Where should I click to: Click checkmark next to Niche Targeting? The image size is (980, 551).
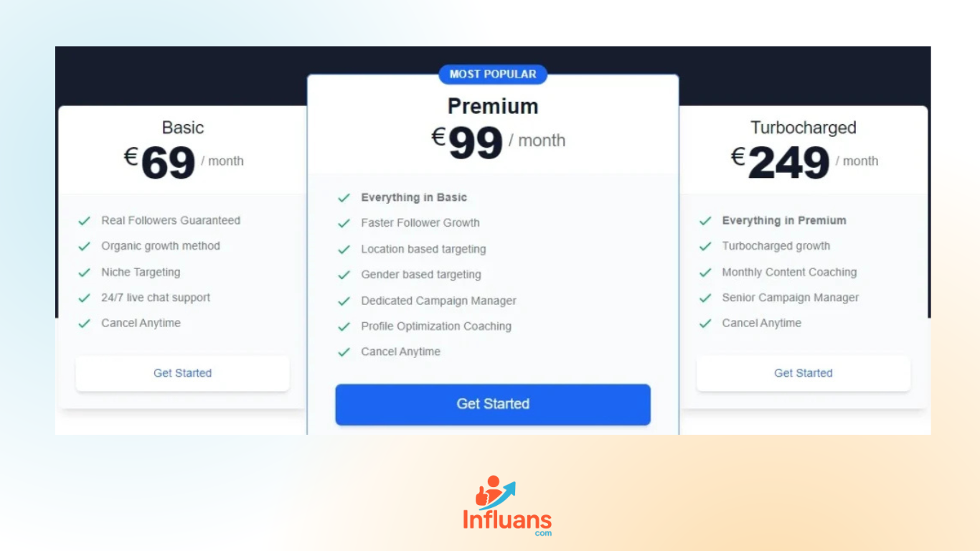(x=85, y=273)
